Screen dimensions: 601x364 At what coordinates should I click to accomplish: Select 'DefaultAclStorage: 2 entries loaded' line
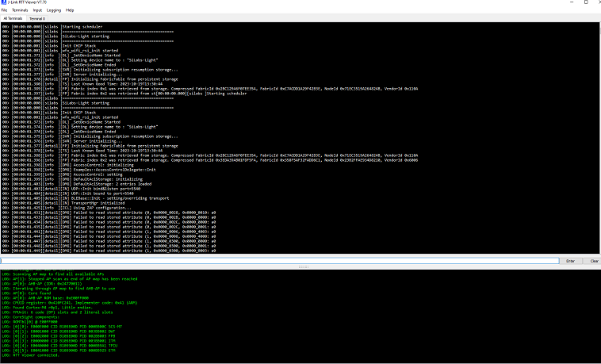pos(77,184)
